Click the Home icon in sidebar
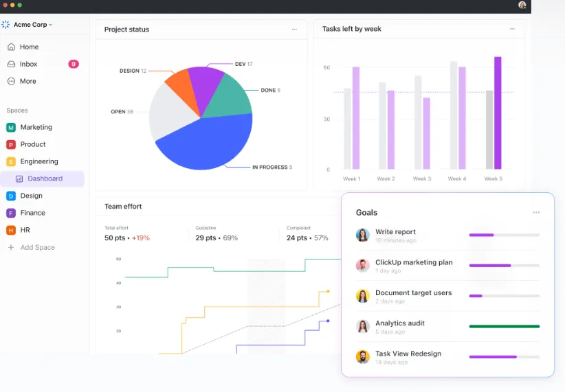The height and width of the screenshot is (392, 565). pos(11,47)
